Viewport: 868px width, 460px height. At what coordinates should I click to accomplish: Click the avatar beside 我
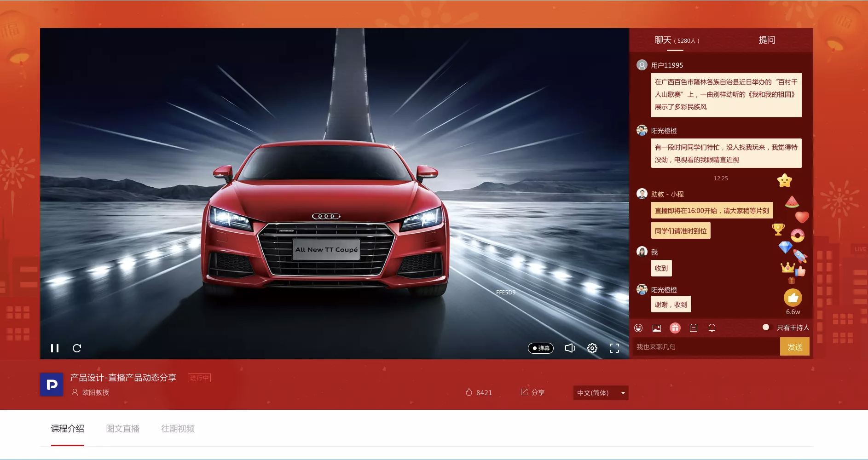(642, 252)
